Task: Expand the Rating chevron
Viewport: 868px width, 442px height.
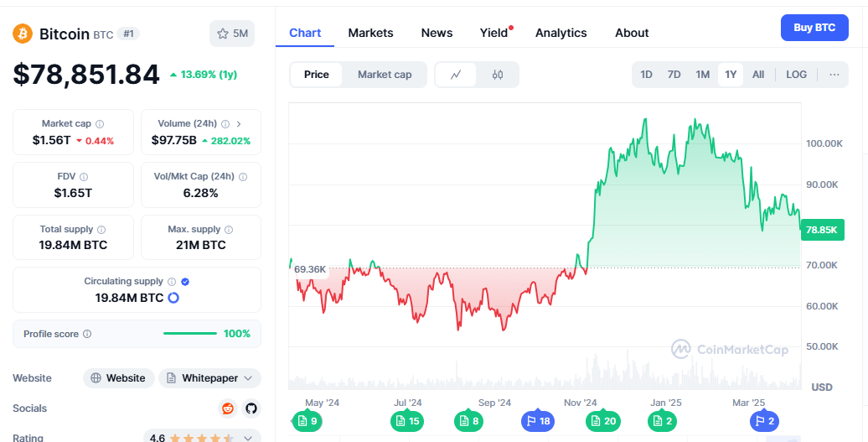Action: 248,438
